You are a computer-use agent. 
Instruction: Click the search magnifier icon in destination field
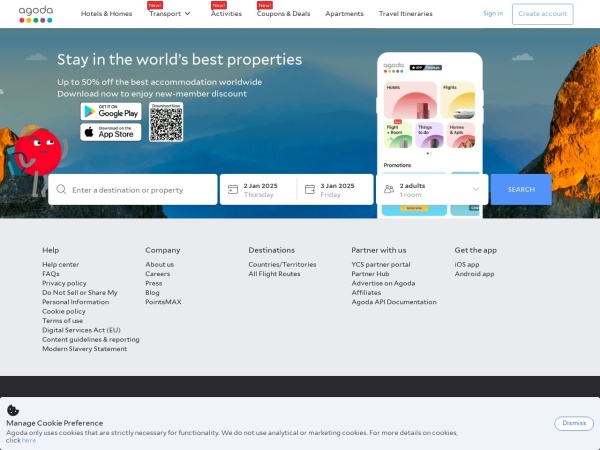[61, 189]
